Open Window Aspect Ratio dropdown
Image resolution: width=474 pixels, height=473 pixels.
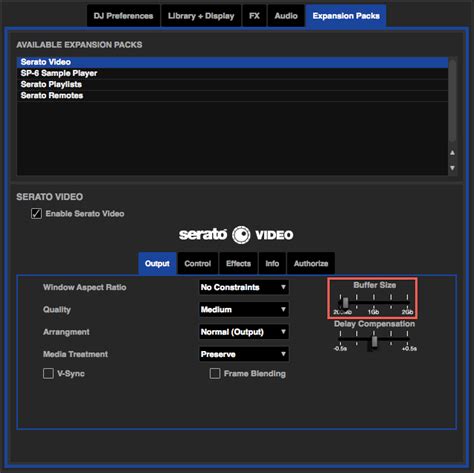click(244, 287)
